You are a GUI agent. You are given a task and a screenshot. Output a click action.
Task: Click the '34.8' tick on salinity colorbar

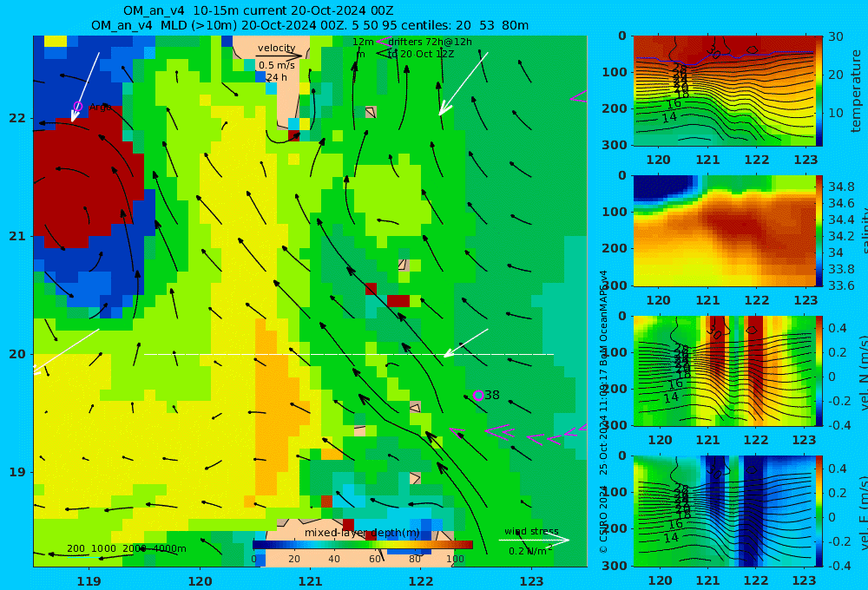coord(841,187)
